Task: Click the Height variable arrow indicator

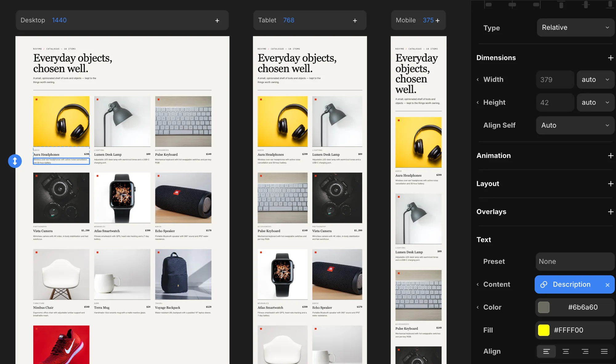Action: point(478,102)
